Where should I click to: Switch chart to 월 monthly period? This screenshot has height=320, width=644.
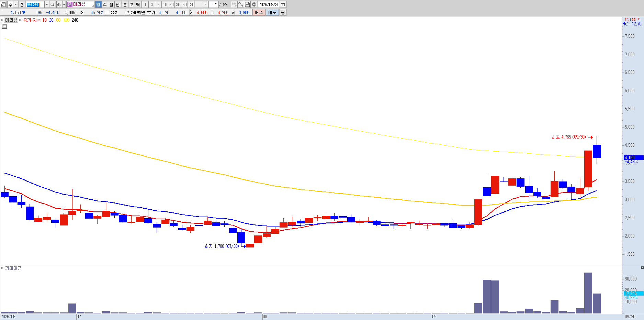[x=111, y=4]
